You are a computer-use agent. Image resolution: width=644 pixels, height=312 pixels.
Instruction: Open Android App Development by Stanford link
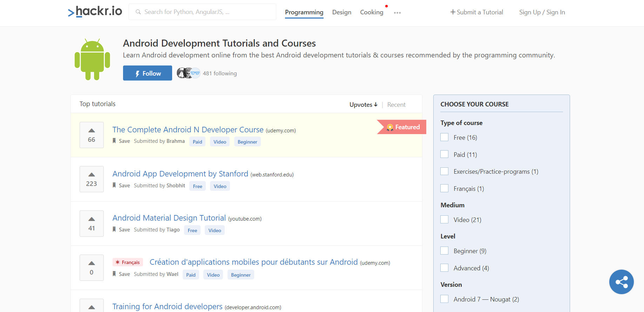point(180,174)
